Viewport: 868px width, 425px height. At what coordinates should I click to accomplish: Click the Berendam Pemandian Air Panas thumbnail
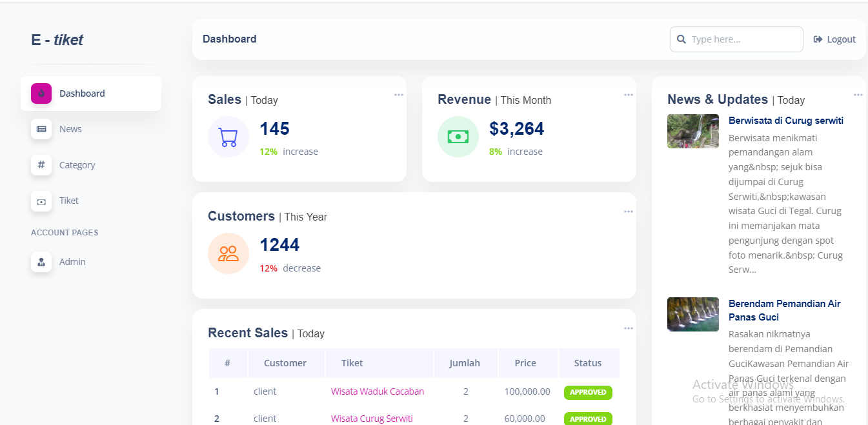[x=692, y=314]
